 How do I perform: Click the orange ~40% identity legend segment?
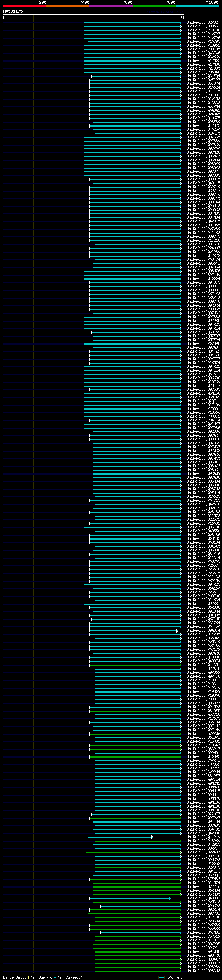click(x=68, y=6)
